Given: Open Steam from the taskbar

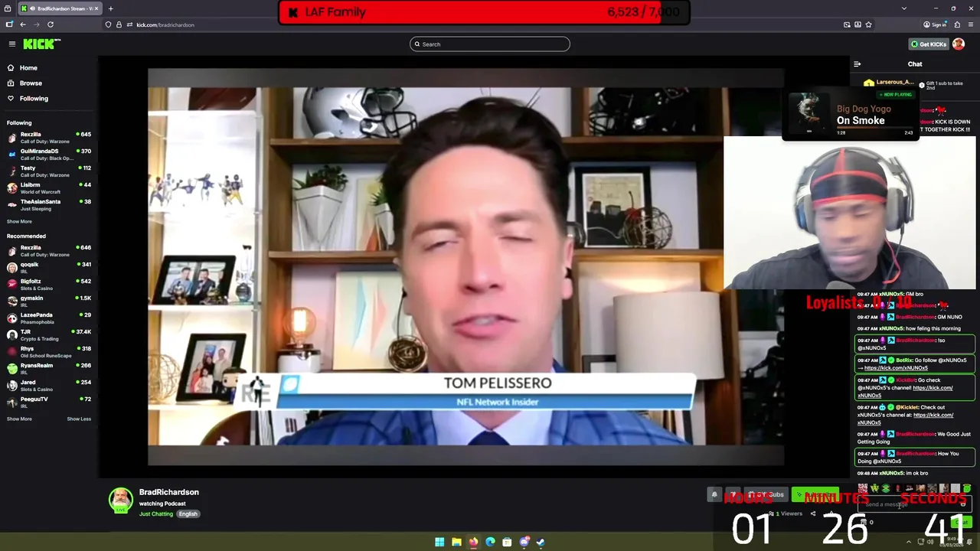Looking at the screenshot, I should point(541,543).
